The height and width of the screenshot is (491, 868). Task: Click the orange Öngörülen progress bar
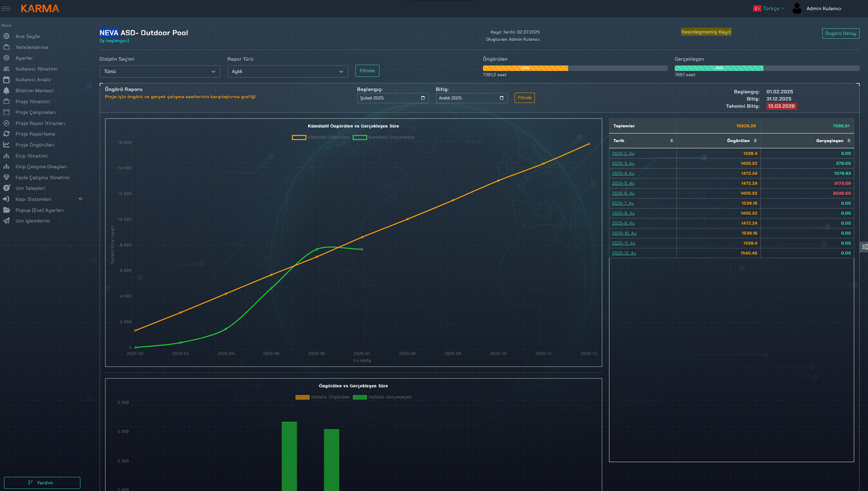(525, 68)
